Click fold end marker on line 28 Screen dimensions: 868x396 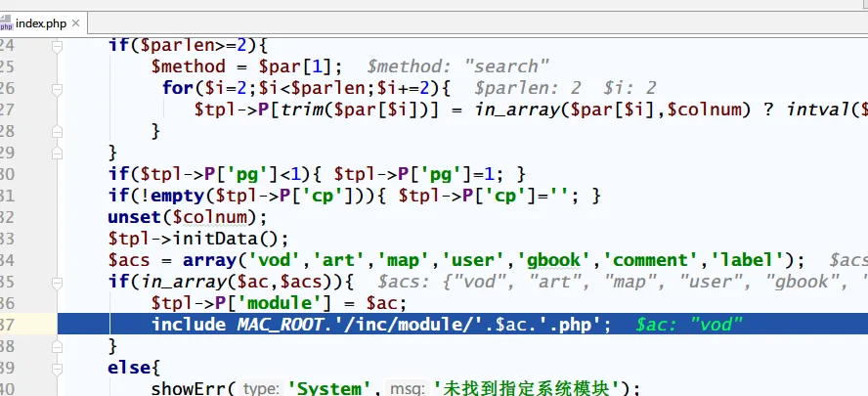pyautogui.click(x=58, y=131)
